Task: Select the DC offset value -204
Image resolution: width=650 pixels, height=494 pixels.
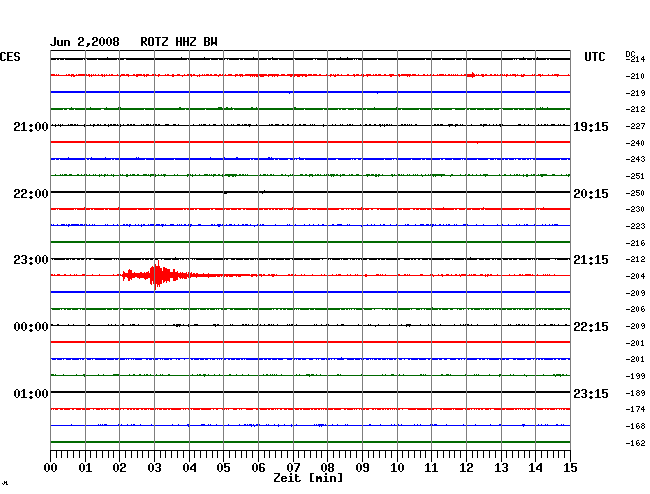Action: pos(635,276)
